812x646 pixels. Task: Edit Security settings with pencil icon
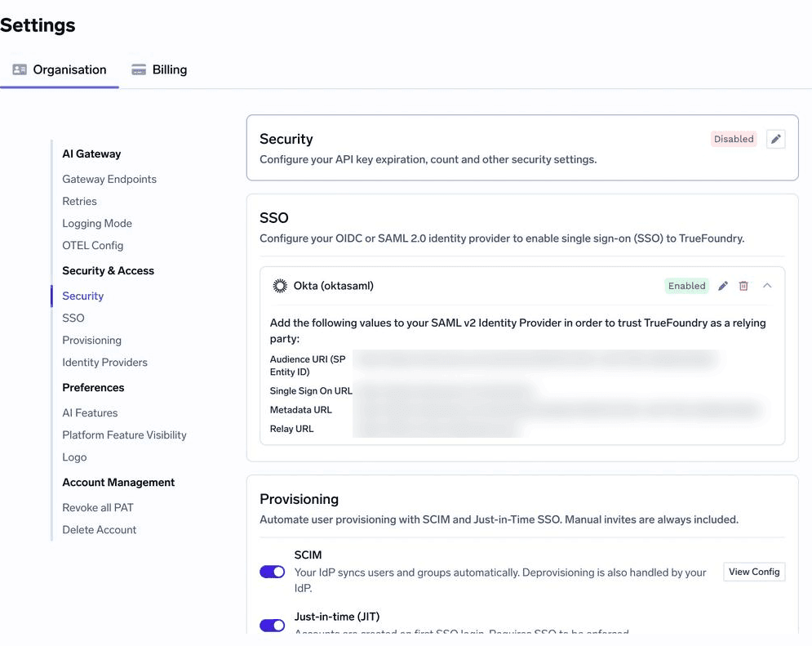click(x=775, y=139)
